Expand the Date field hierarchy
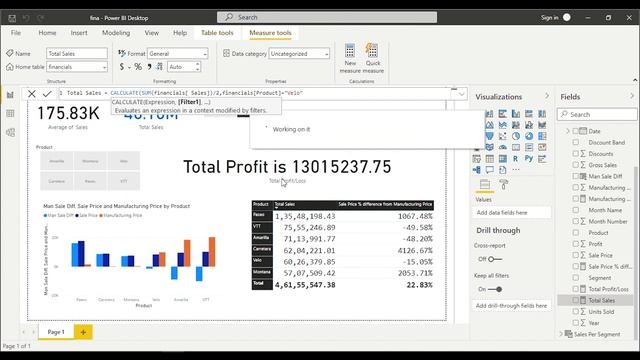The image size is (640, 360). coord(567,131)
